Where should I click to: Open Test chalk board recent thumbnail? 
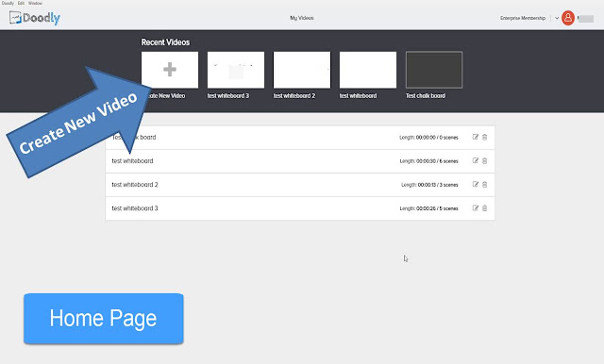tap(434, 70)
